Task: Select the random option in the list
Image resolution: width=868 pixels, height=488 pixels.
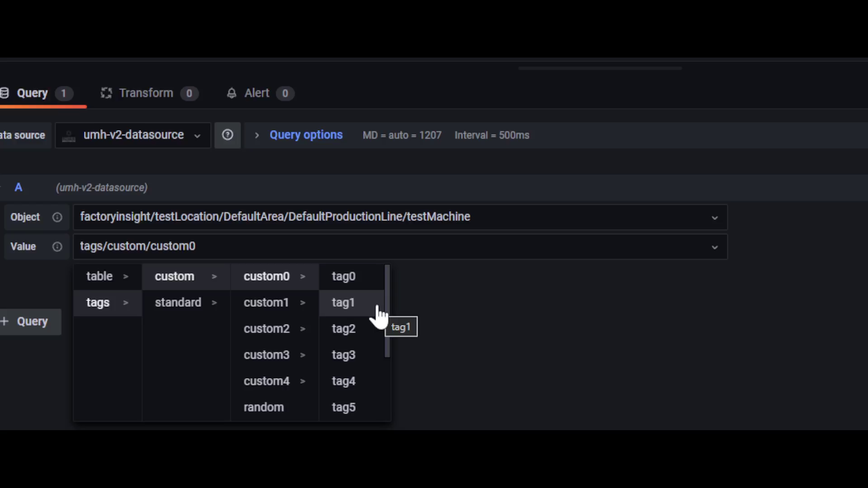Action: [x=264, y=407]
